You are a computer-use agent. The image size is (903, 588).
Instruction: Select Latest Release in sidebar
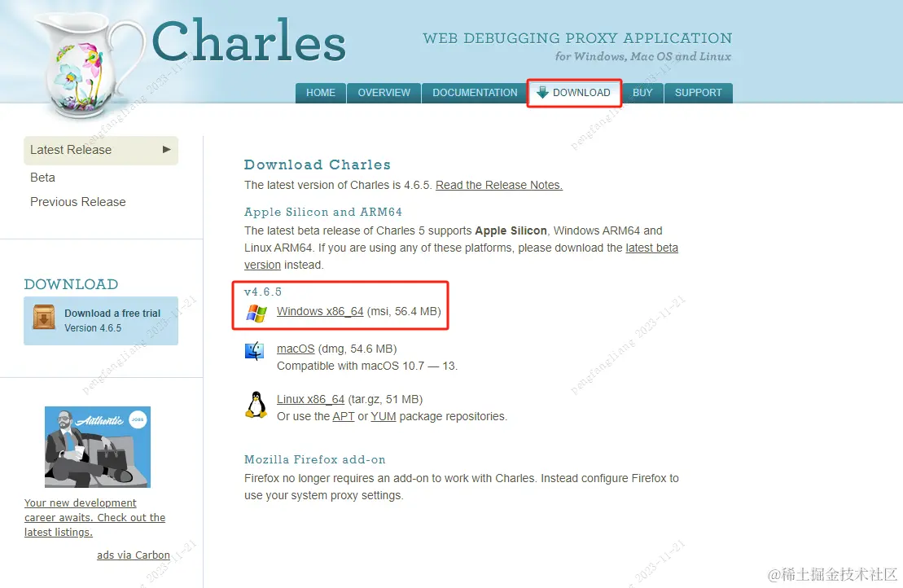(x=101, y=151)
